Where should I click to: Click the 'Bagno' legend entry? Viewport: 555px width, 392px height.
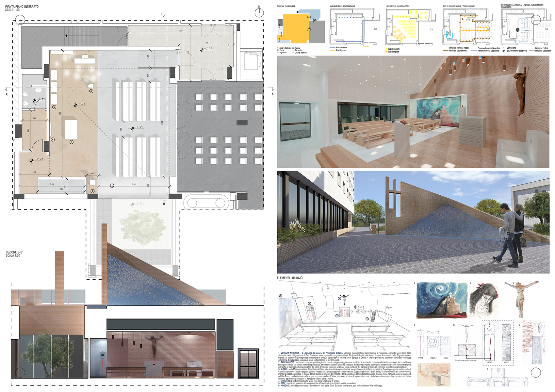296,48
